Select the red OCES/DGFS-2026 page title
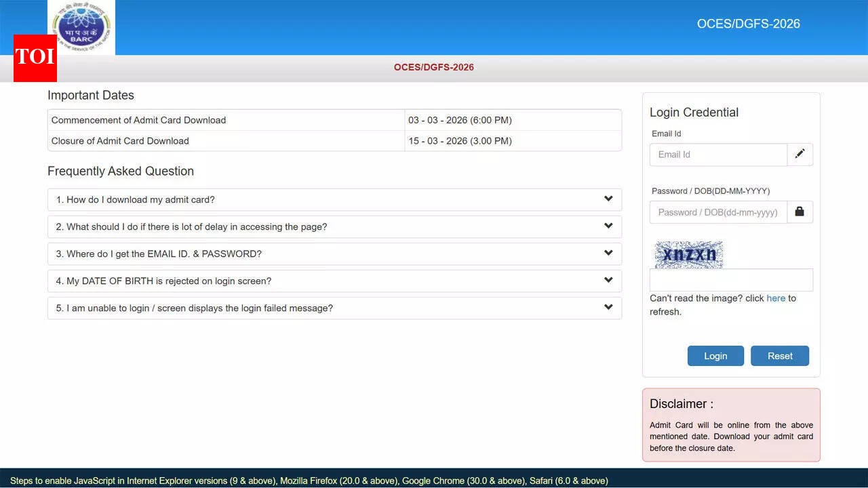The image size is (868, 488). click(433, 67)
